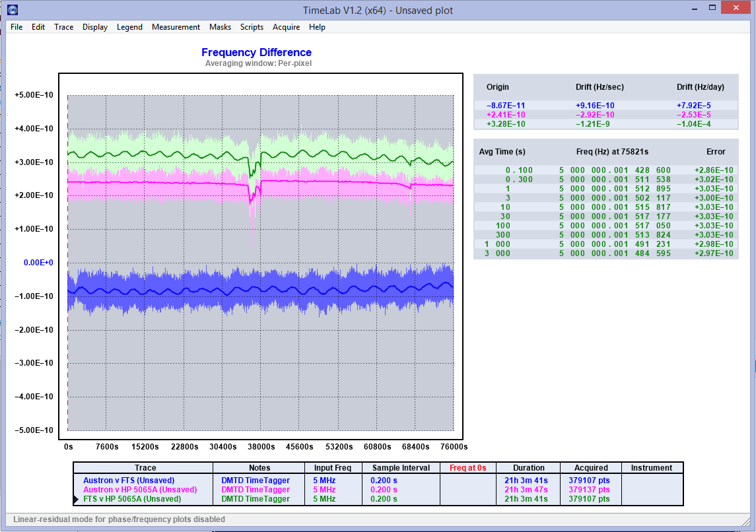
Task: Click the Drift (Hz/day) header
Action: coord(701,86)
